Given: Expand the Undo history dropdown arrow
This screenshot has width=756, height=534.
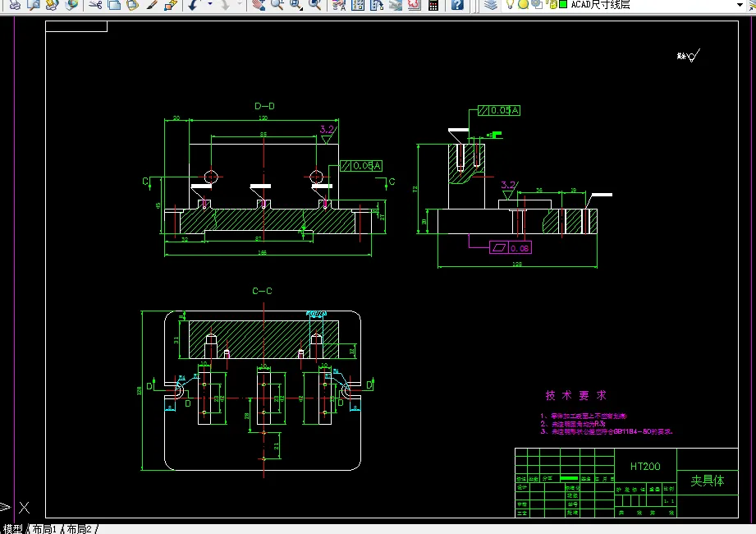Looking at the screenshot, I should [210, 5].
